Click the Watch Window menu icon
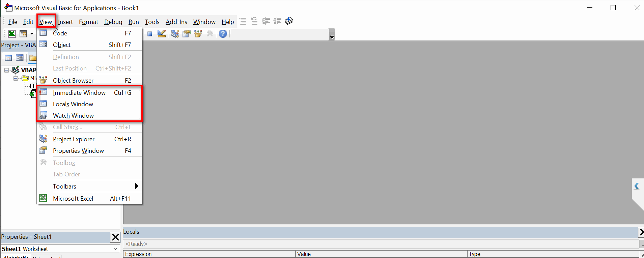 pos(43,115)
